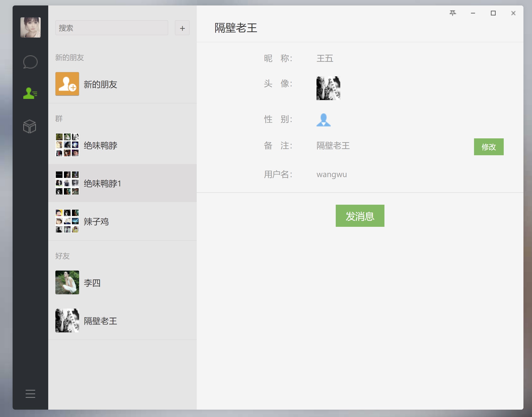Click the 搜索 search field
Viewport: 532px width, 417px height.
111,28
